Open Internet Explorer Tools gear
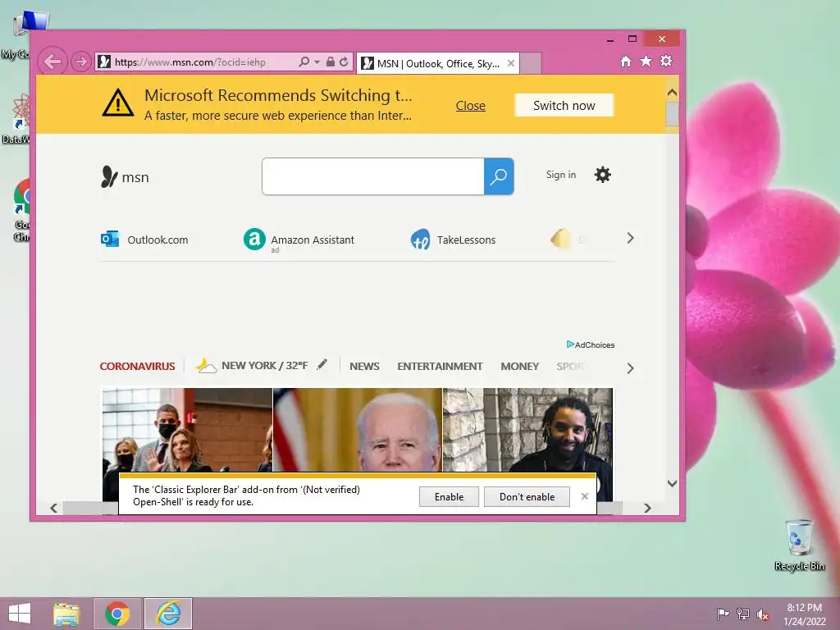840x630 pixels. click(x=666, y=61)
